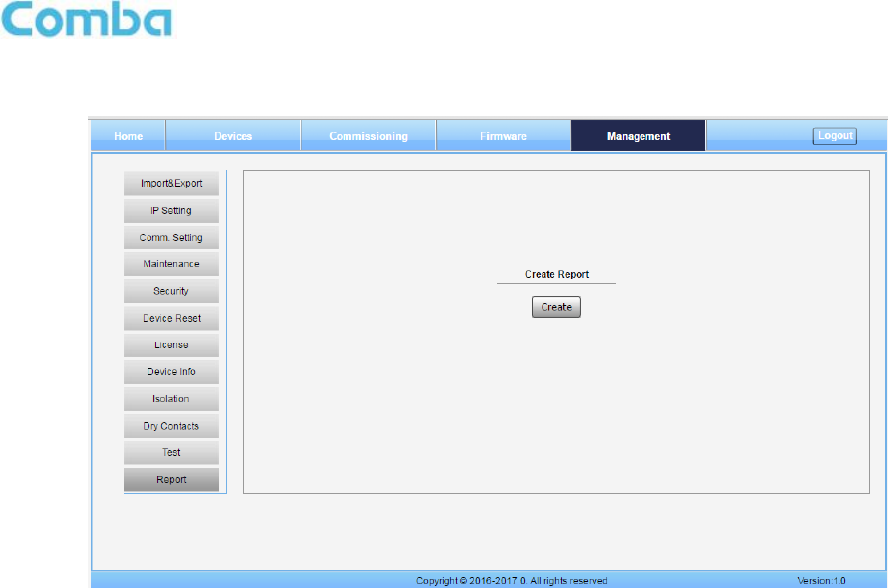Go to the Commissioning tab
Image resolution: width=888 pixels, height=588 pixels.
tap(368, 136)
